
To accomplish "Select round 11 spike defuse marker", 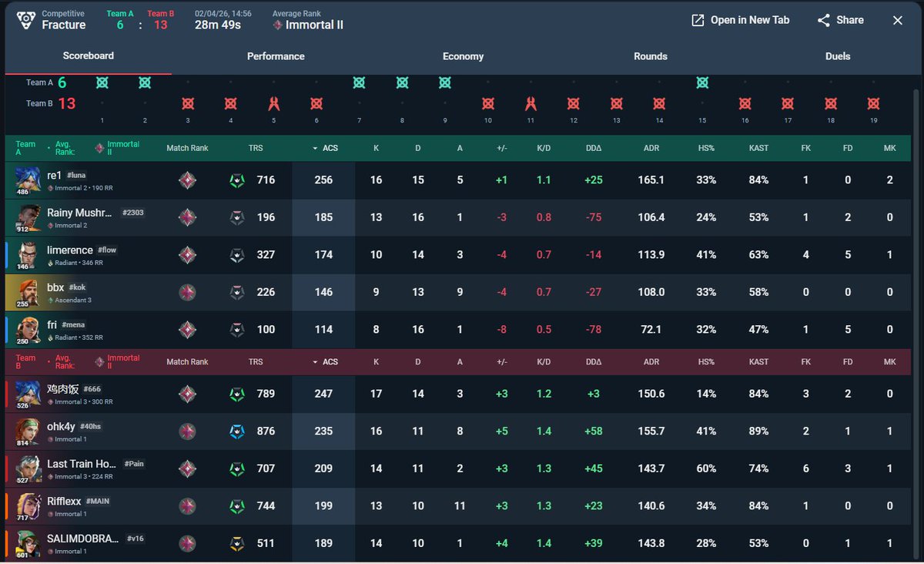I will coord(531,103).
